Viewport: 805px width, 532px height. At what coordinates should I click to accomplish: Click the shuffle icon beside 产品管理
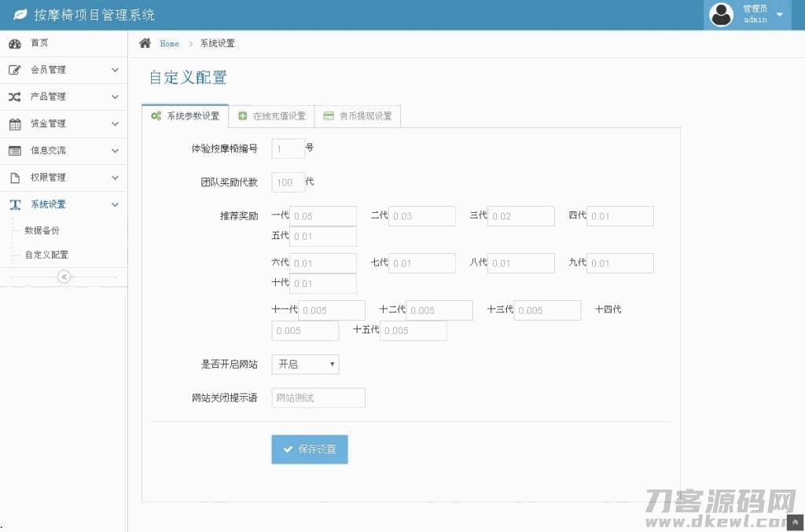click(15, 97)
